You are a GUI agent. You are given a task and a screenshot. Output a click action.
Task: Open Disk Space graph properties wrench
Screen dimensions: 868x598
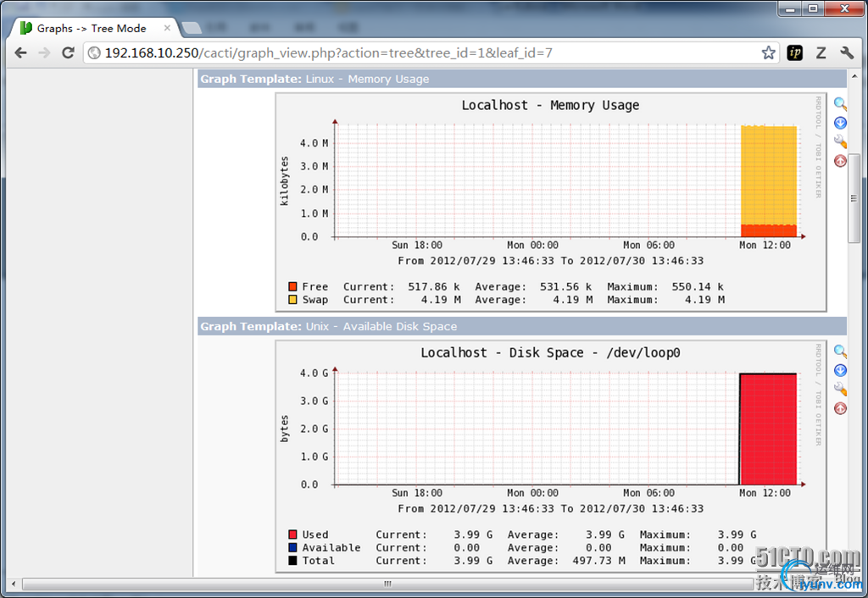pyautogui.click(x=840, y=390)
